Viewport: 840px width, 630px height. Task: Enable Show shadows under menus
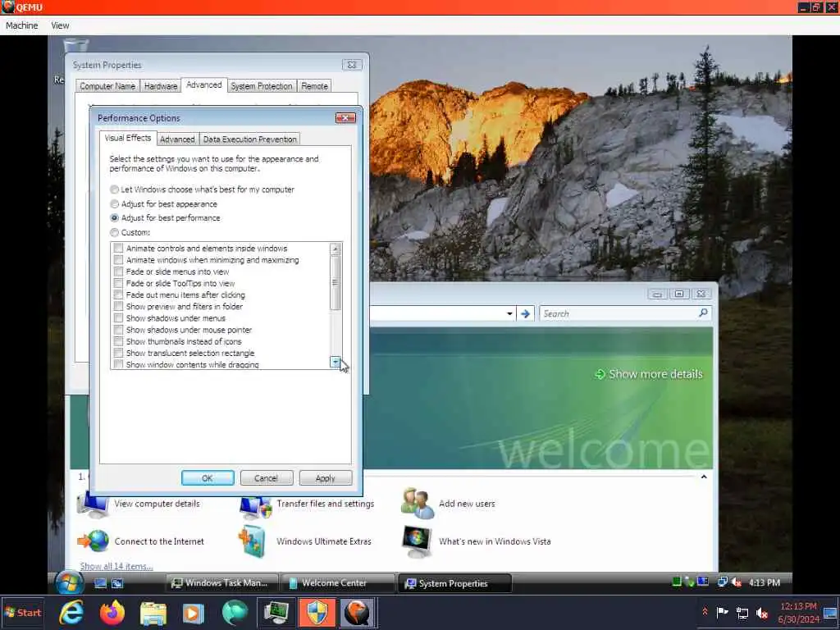[x=118, y=318]
